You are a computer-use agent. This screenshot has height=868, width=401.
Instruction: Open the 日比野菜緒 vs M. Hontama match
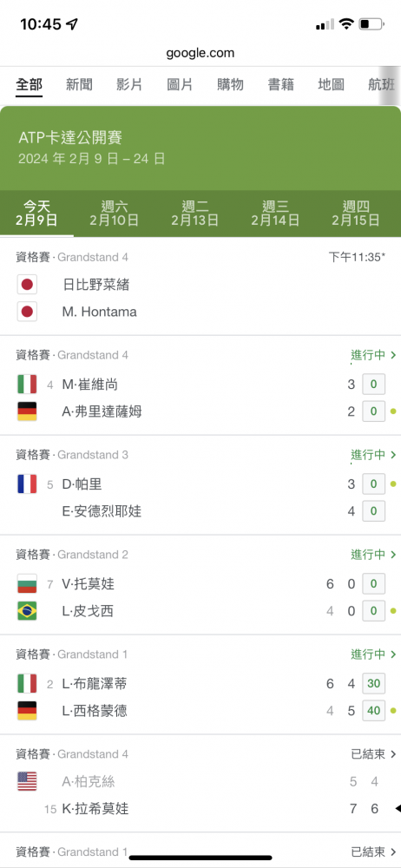(x=200, y=286)
